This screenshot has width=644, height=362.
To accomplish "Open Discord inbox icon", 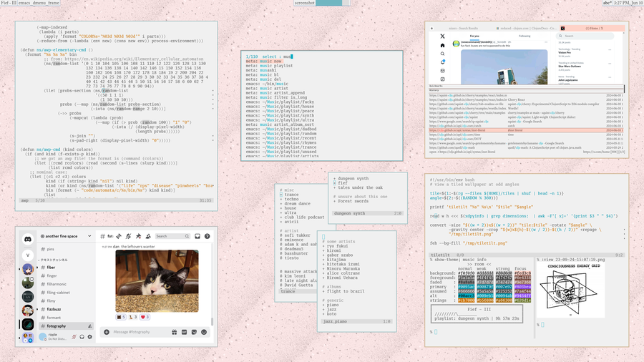I will [197, 236].
